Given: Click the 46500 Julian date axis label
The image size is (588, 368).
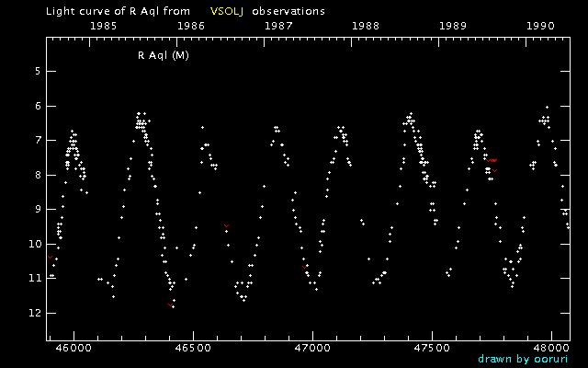Looking at the screenshot, I should pos(193,349).
